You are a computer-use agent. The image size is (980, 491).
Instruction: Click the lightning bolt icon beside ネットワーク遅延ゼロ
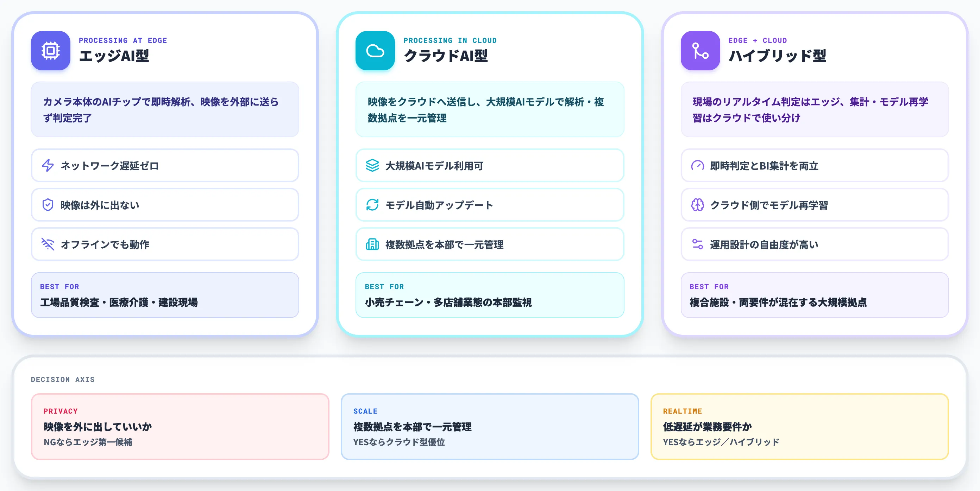pyautogui.click(x=48, y=165)
